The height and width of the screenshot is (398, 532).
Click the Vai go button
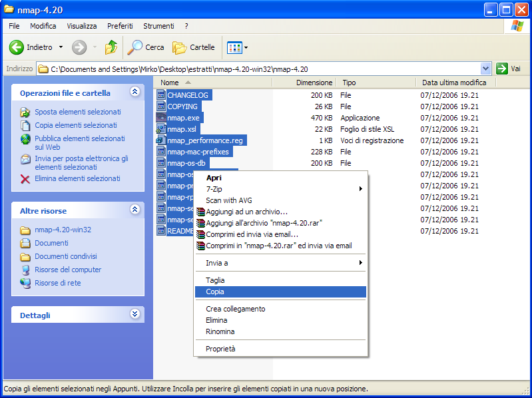point(509,69)
